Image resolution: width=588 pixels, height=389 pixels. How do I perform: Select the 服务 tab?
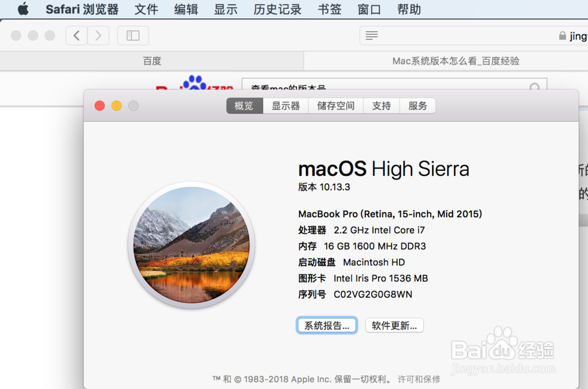coord(417,106)
